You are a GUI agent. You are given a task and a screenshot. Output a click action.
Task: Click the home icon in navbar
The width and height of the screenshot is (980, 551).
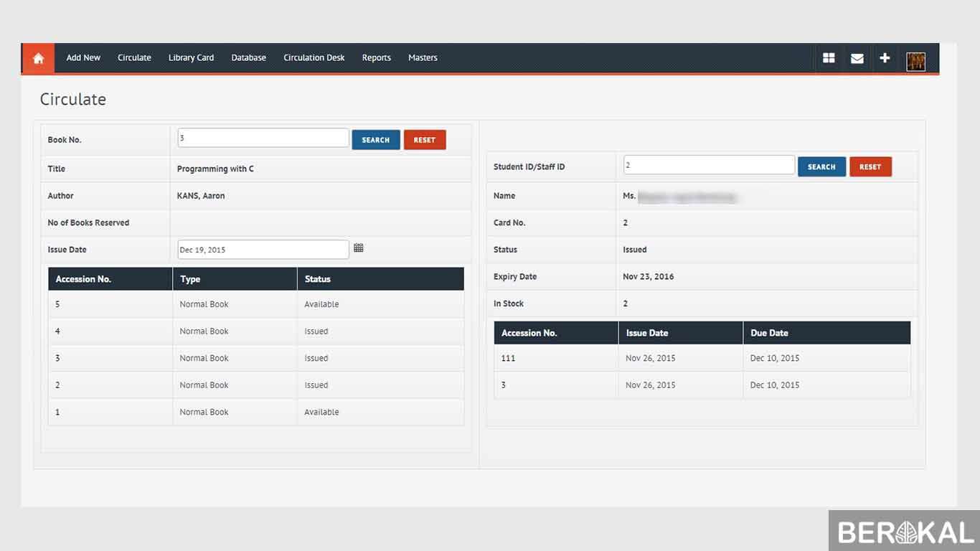[x=39, y=58]
